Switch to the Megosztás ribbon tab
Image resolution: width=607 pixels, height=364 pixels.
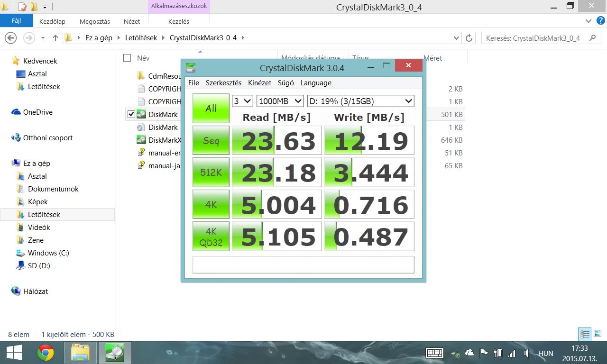(95, 21)
